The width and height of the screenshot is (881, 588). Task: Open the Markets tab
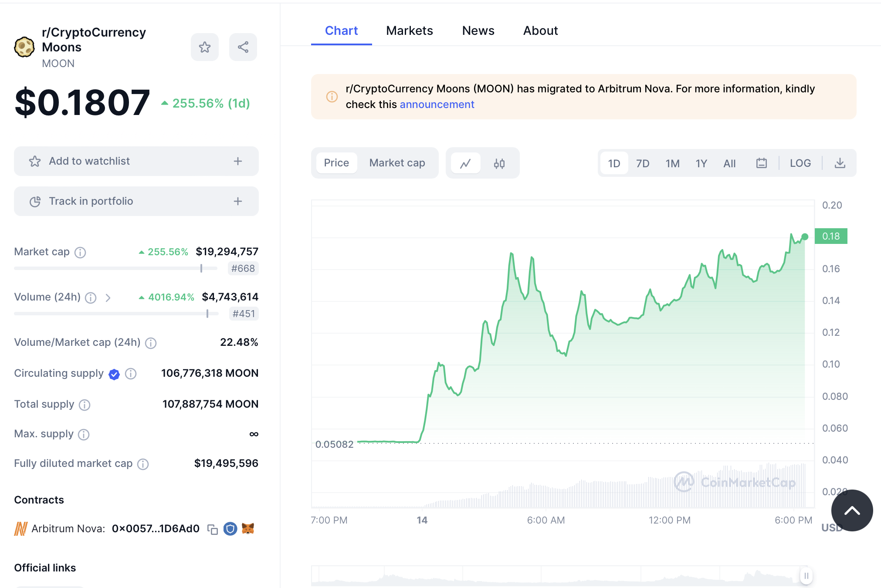[409, 30]
